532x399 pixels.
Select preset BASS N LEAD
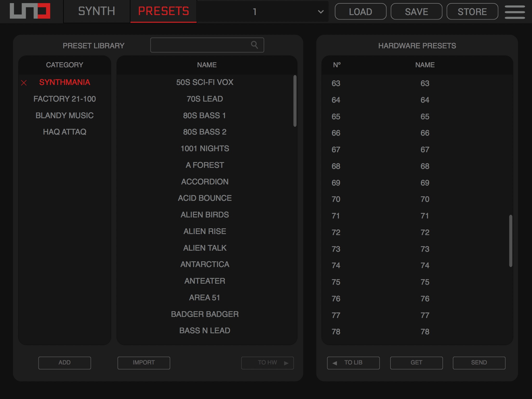(x=205, y=331)
